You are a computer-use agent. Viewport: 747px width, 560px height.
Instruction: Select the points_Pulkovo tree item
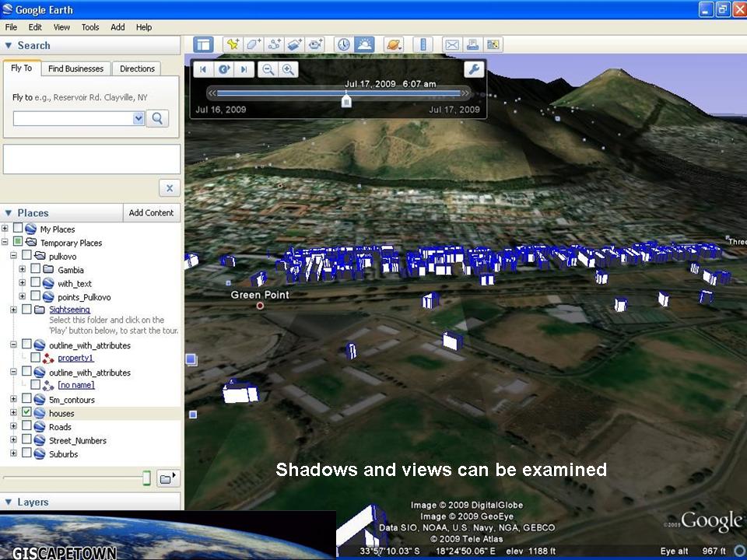84,297
